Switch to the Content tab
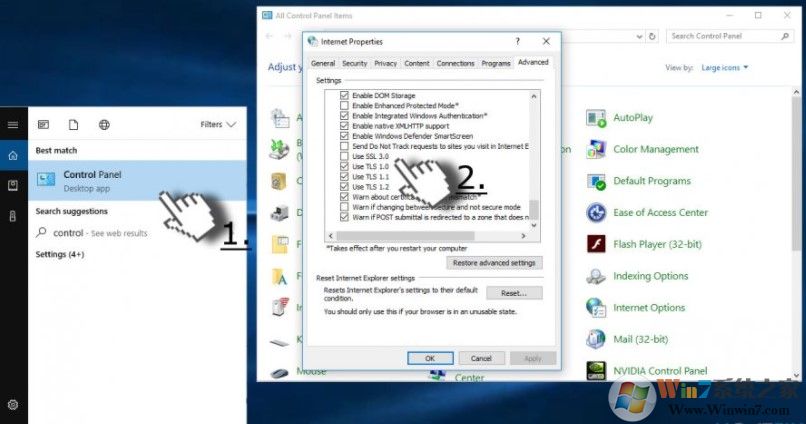806x424 pixels. [x=416, y=63]
